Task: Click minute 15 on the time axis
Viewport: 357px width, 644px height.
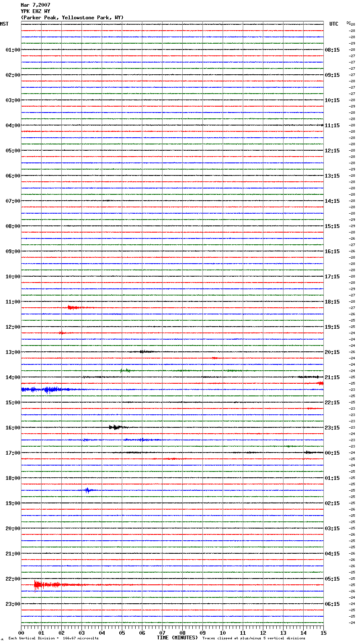Action: click(323, 633)
